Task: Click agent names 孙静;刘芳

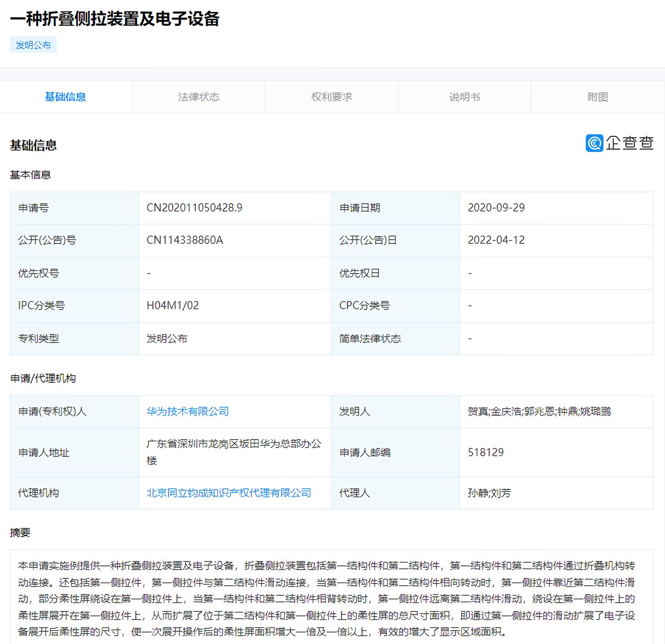Action: tap(487, 493)
